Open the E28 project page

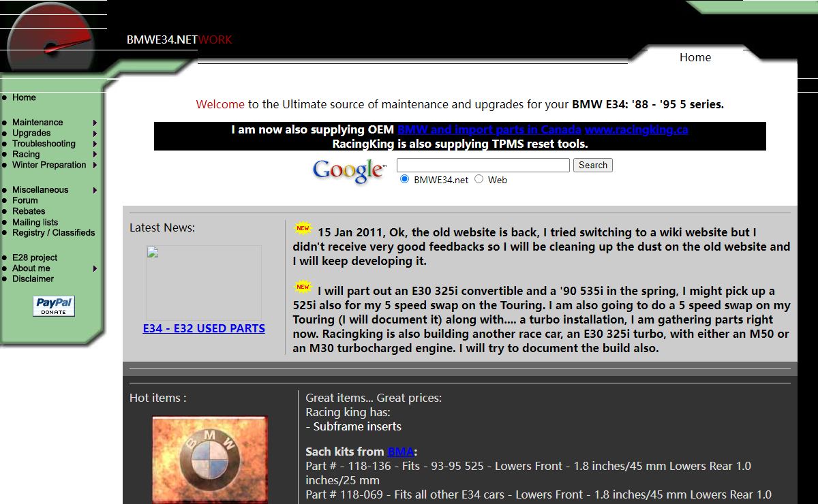35,257
